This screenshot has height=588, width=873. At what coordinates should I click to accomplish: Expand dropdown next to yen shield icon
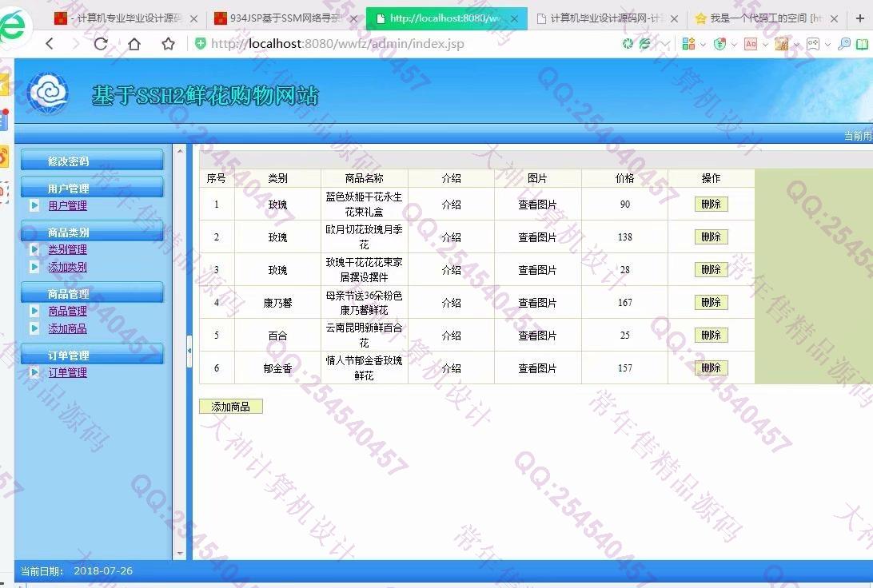(x=734, y=44)
